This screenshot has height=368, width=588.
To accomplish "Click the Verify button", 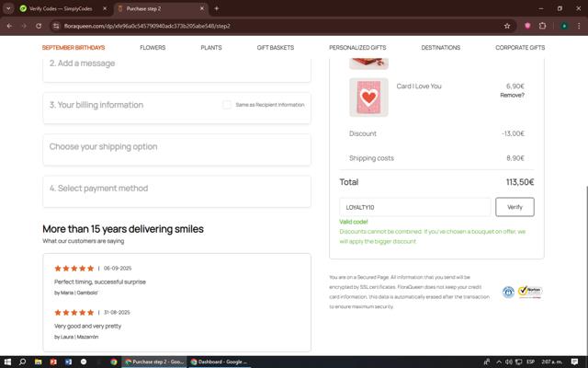I will click(x=514, y=207).
